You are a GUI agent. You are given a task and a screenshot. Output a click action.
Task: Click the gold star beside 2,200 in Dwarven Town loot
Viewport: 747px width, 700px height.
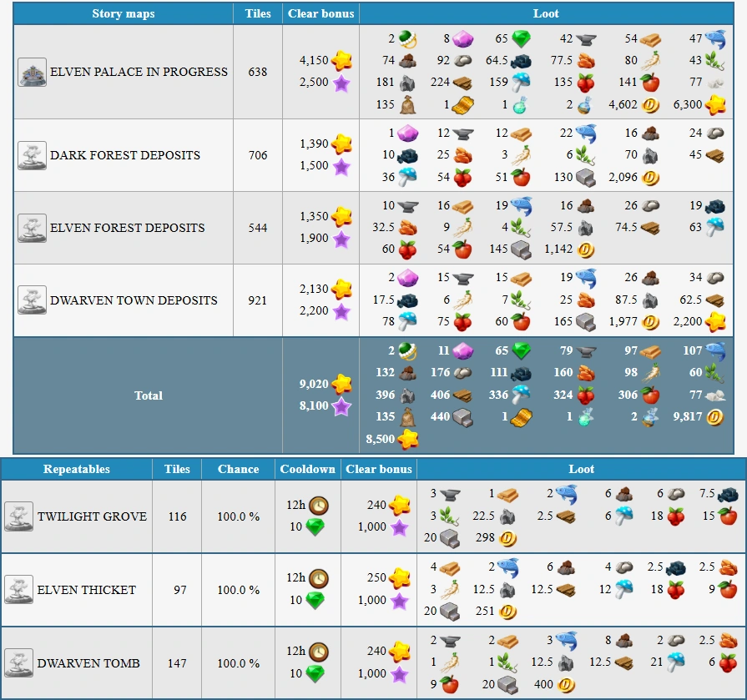pos(715,322)
